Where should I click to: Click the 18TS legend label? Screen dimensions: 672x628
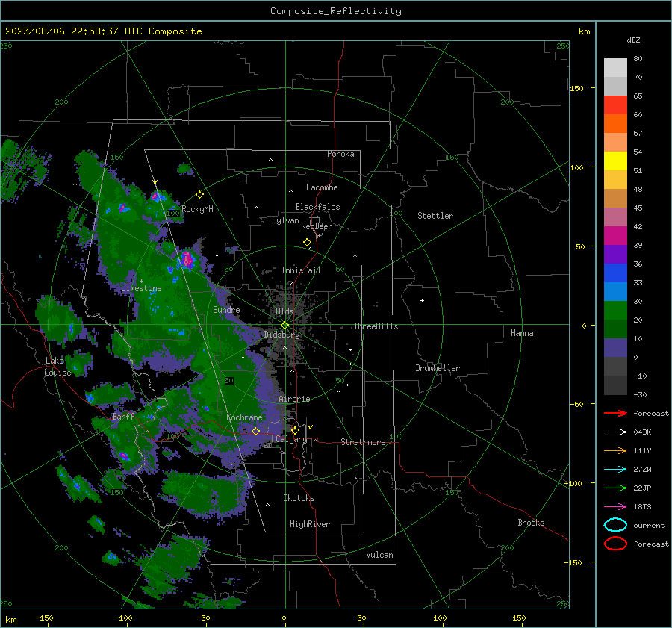tap(642, 507)
